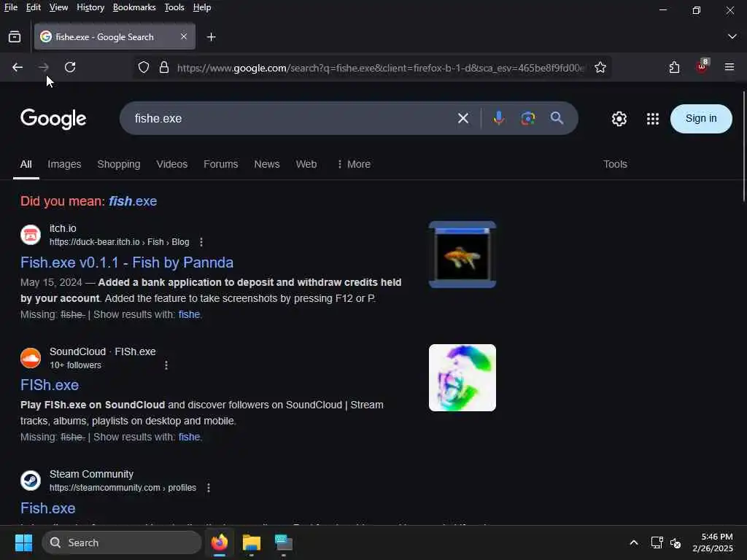Click 'fishe' link under SoundCloud result
747x560 pixels.
coord(189,437)
